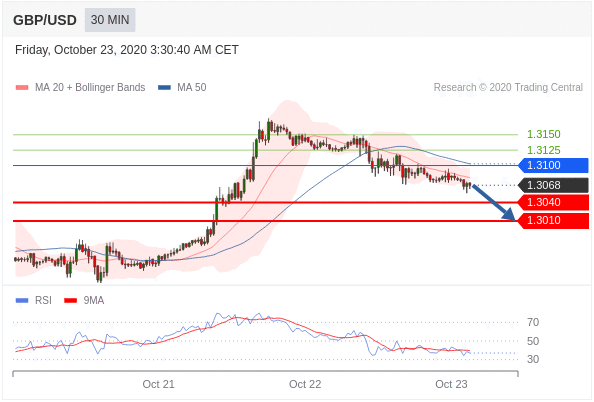The height and width of the screenshot is (402, 594).
Task: Click the red 1.3010 target price tag
Action: click(x=553, y=221)
